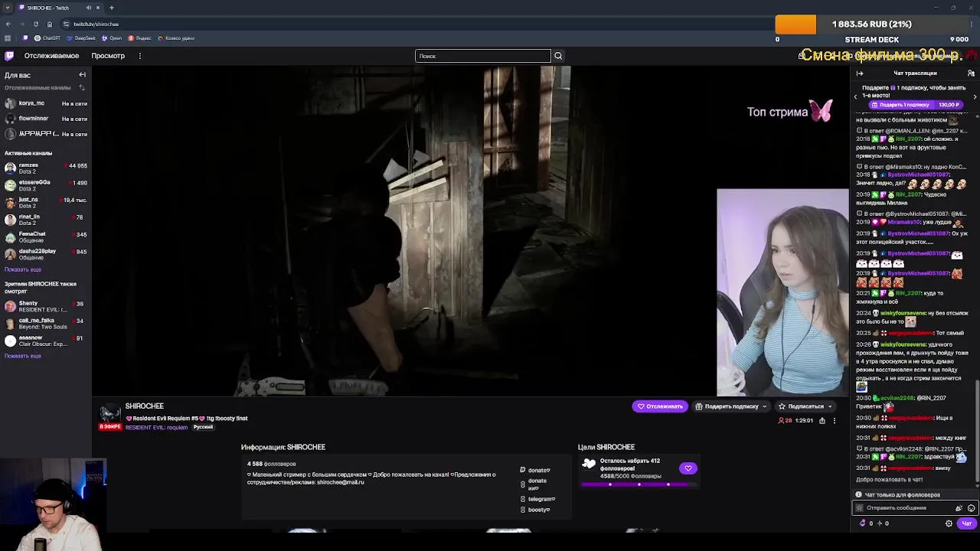This screenshot has width=980, height=551.
Task: Send message with 'Чат' button
Action: [966, 523]
